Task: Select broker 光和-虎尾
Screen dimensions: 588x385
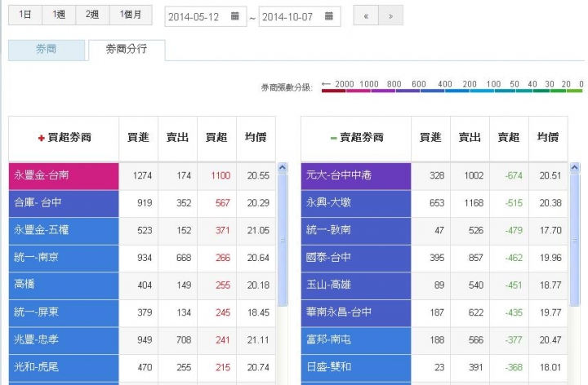Action: click(64, 367)
